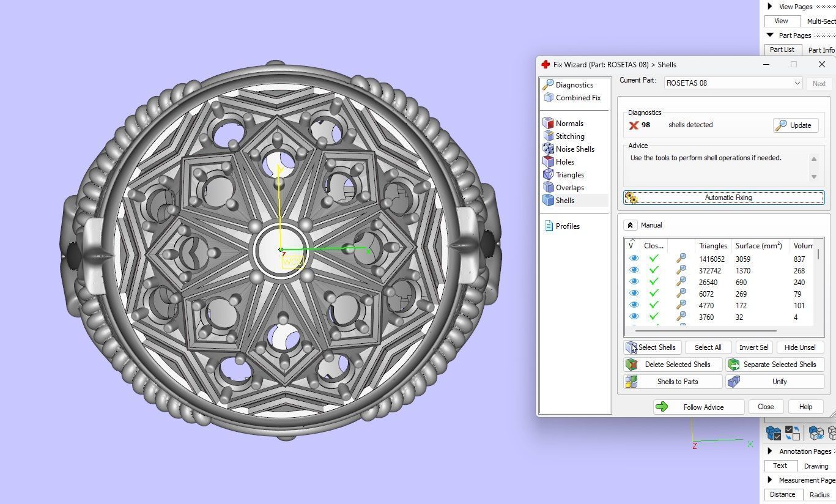836x504 pixels.
Task: Click Help in Fix Wizard
Action: tap(805, 407)
